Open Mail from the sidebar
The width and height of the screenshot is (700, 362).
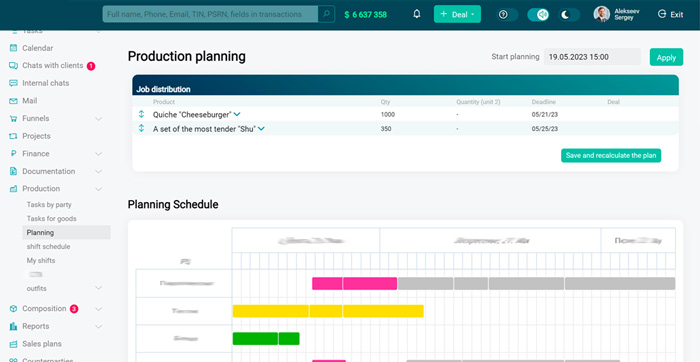point(29,101)
